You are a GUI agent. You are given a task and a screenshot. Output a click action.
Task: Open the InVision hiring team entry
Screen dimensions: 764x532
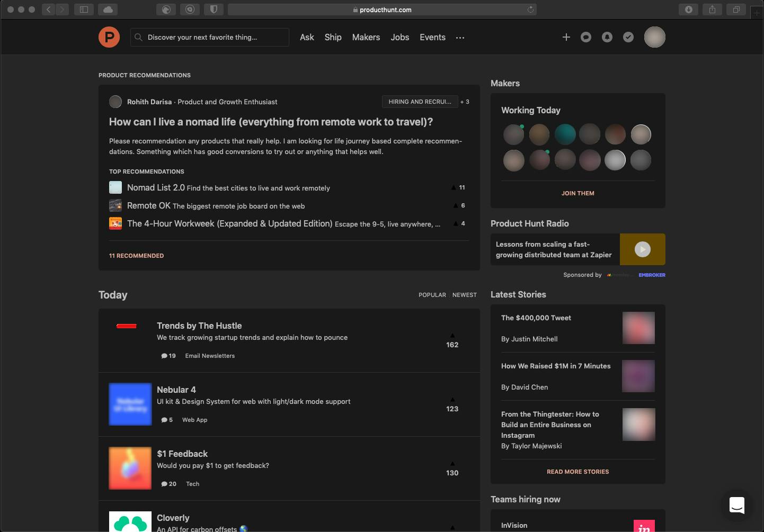(514, 525)
